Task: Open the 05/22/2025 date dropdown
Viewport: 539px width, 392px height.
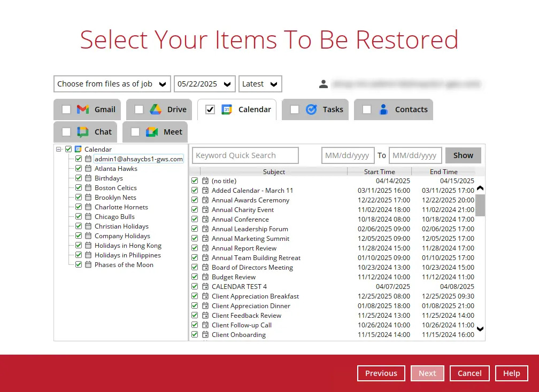Action: pos(204,84)
